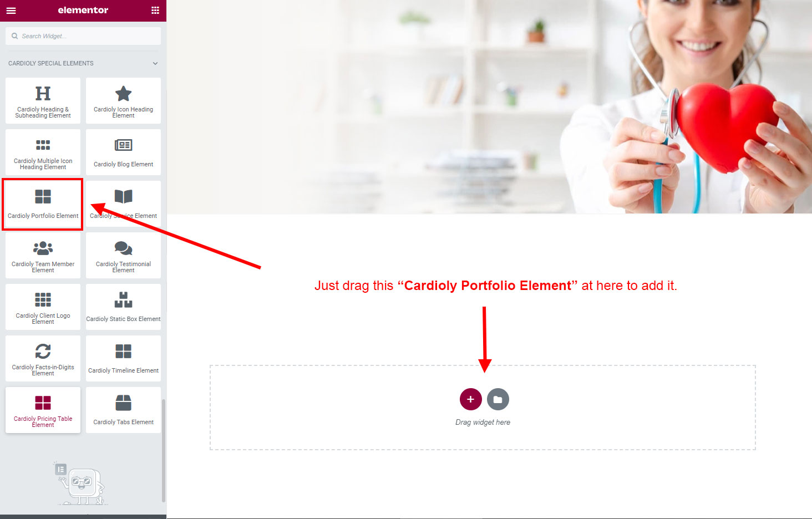812x519 pixels.
Task: Focus the Search Widget input field
Action: click(x=83, y=36)
